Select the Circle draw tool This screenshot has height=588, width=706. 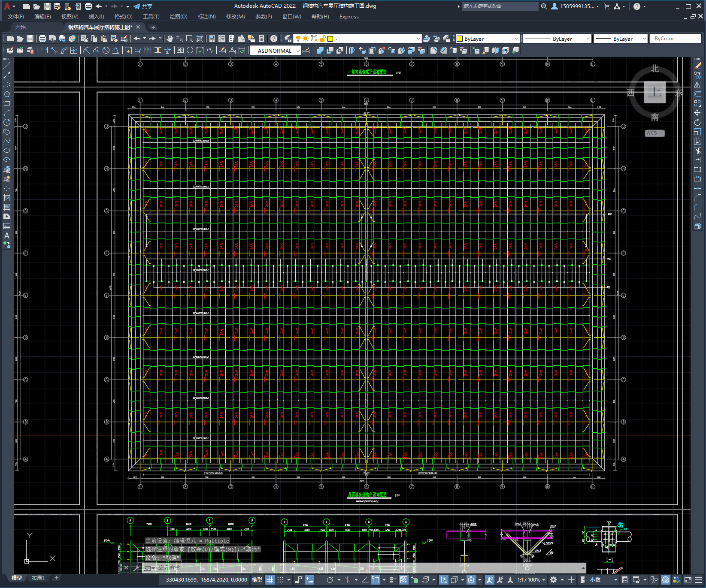[7, 122]
